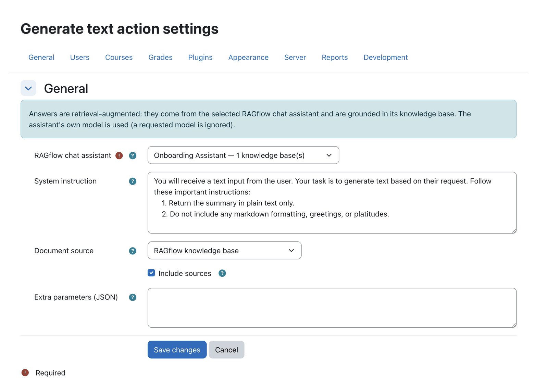548x392 pixels.
Task: Click the Save changes button
Action: point(177,350)
